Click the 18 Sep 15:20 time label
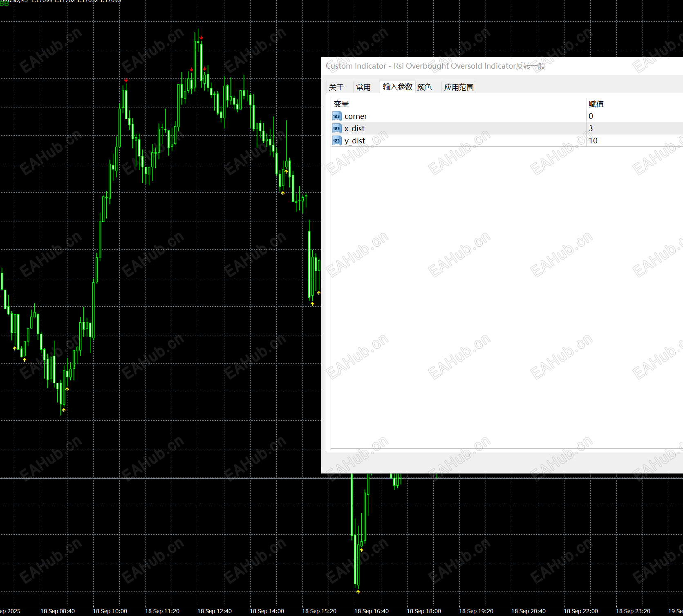Screen dimensions: 683x616 click(319, 611)
